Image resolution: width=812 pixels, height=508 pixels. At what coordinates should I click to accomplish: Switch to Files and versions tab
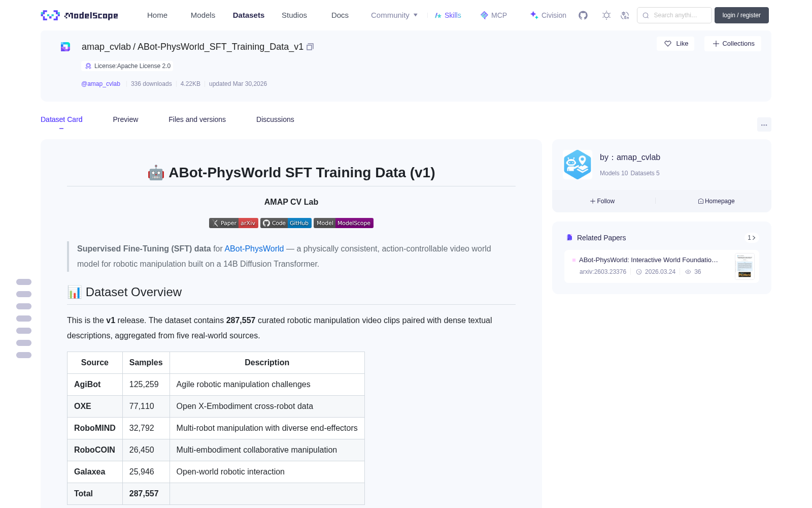click(x=197, y=119)
